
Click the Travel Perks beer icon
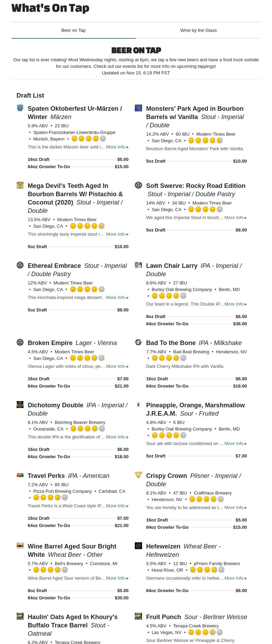[20, 475]
